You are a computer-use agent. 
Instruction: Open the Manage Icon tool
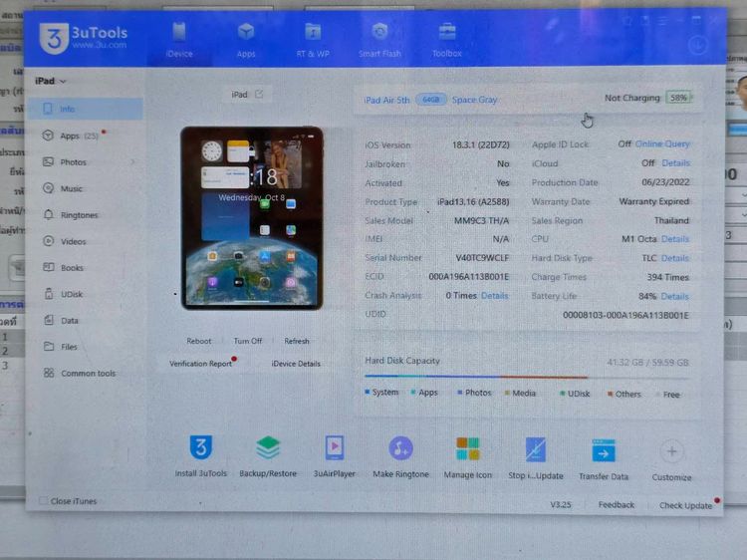468,449
